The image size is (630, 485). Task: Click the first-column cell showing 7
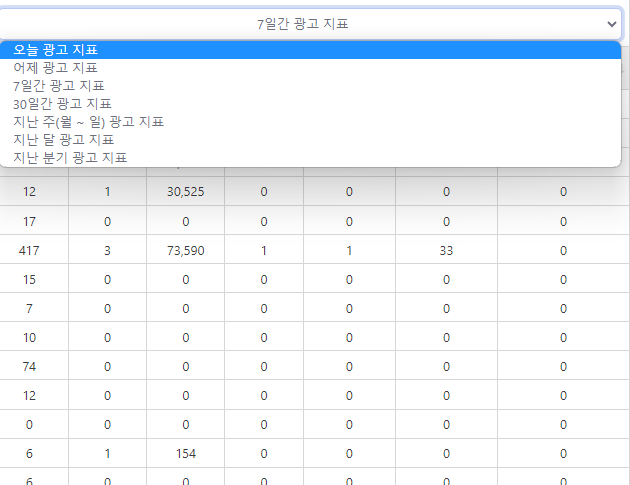tap(29, 309)
